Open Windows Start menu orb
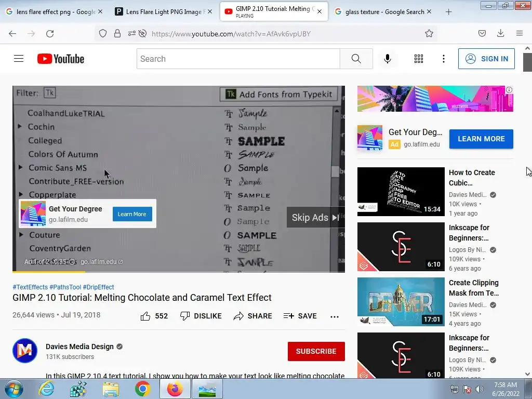This screenshot has height=399, width=532. [x=14, y=389]
